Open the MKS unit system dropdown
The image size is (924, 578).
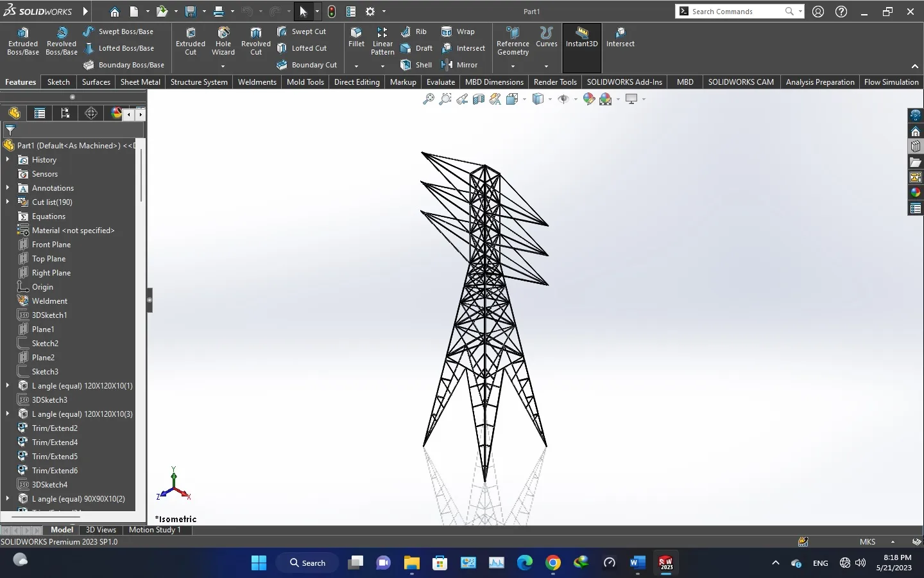point(892,542)
